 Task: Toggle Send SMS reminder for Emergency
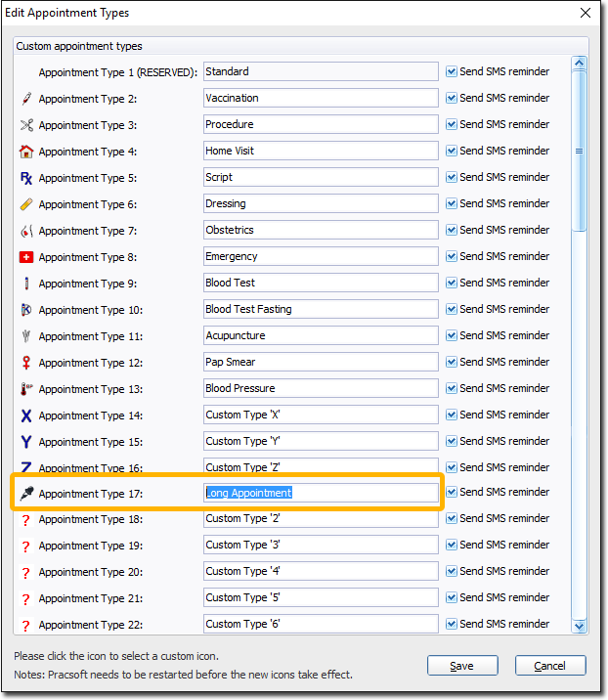452,256
